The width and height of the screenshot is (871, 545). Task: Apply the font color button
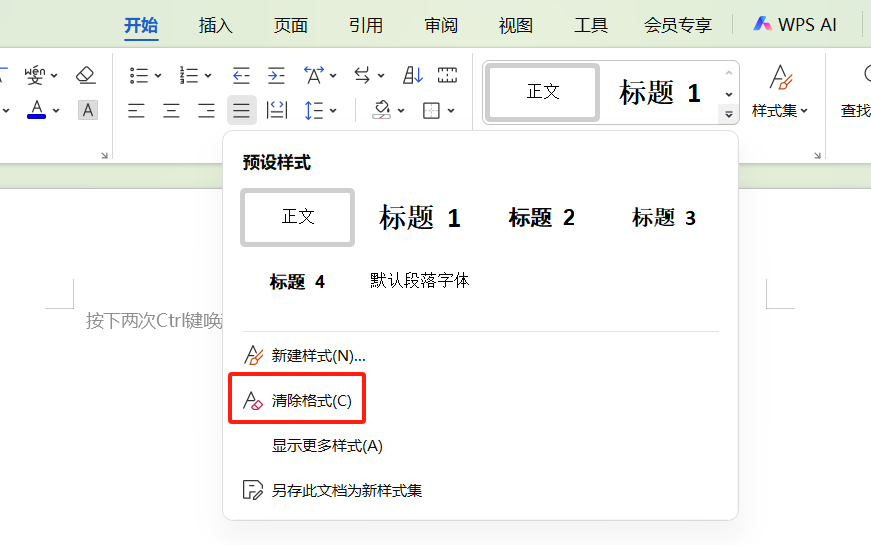(x=37, y=110)
